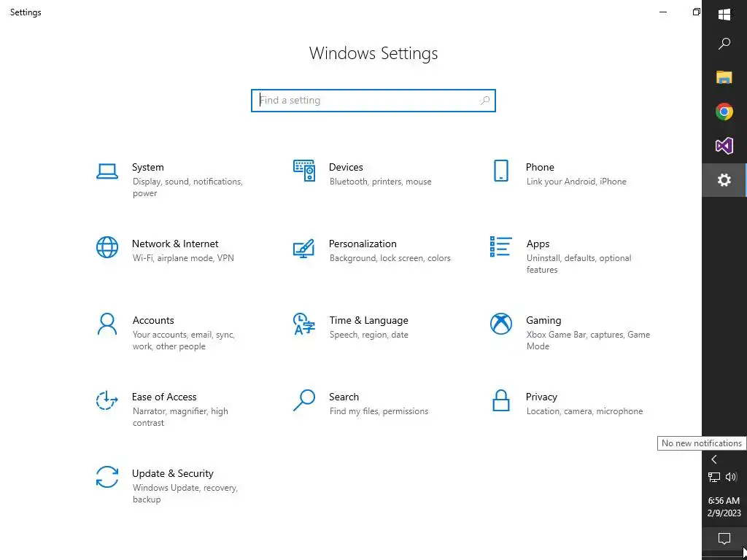Open the Personalization paintbrush icon
Viewport: 747px width, 560px height.
click(x=304, y=248)
